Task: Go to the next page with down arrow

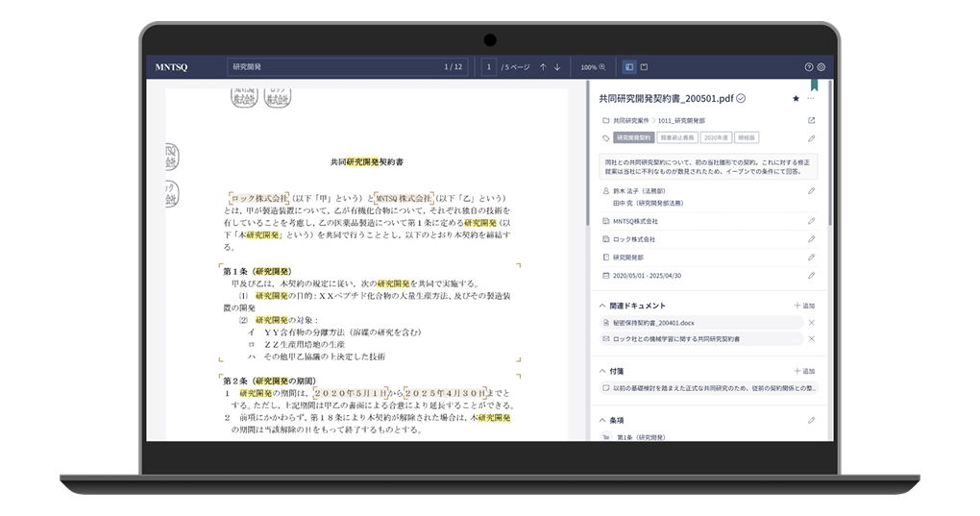Action: (x=556, y=67)
